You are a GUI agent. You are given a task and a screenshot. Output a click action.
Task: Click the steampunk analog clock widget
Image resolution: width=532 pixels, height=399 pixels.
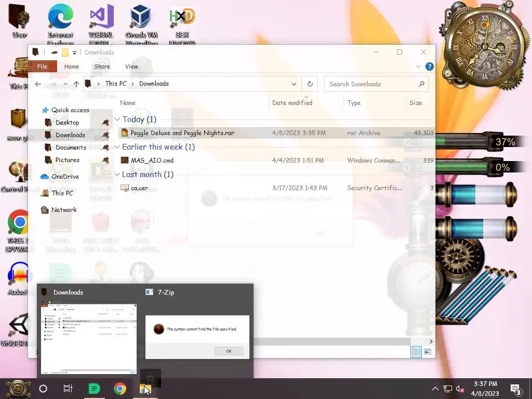485,46
